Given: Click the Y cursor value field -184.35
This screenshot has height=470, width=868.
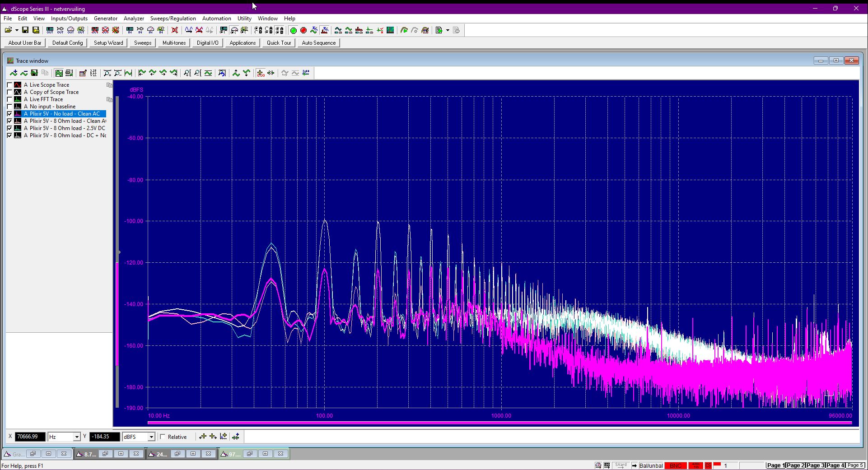Looking at the screenshot, I should pyautogui.click(x=105, y=437).
